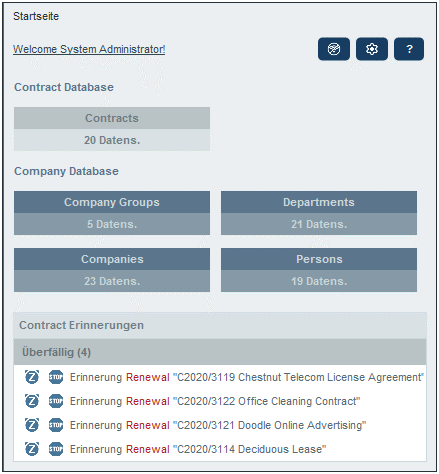Snooze the Doodle Online Advertising reminder
The height and width of the screenshot is (474, 439).
(x=32, y=425)
